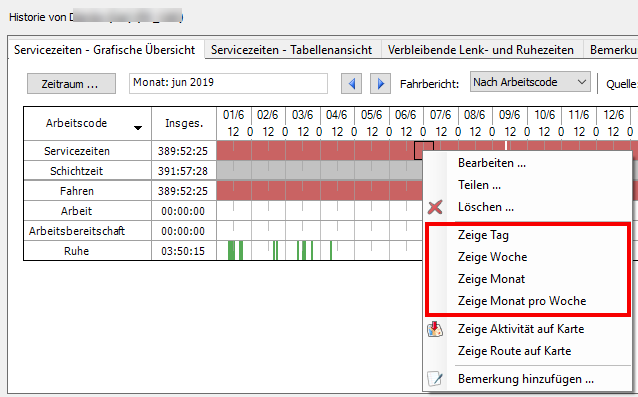Sort using the Arbeitscode column arrow
Viewport: 638px width, 397px height.
(138, 128)
